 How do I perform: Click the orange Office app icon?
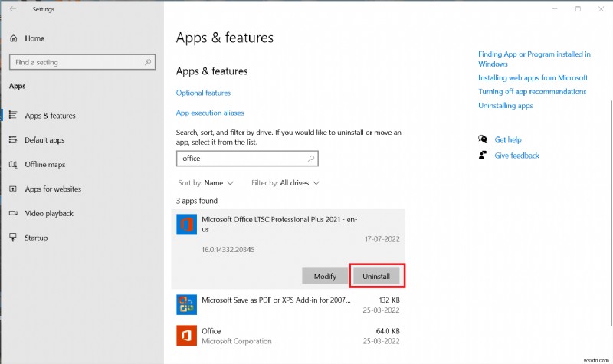click(186, 336)
